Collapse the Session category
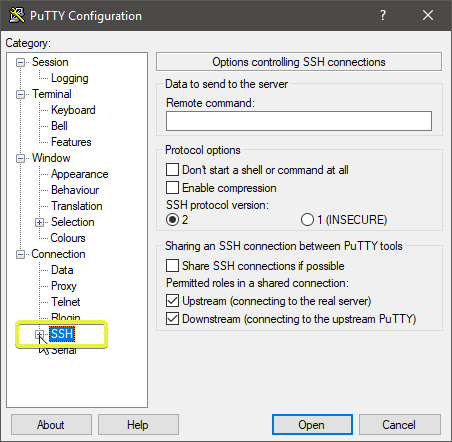Viewport: 452px width, 442px height. 20,62
